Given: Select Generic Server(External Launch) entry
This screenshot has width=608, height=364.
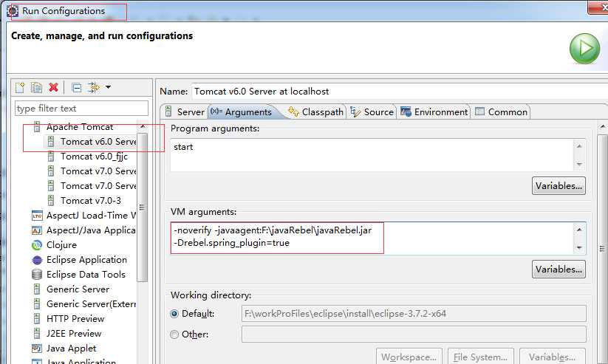Looking at the screenshot, I should pos(91,303).
